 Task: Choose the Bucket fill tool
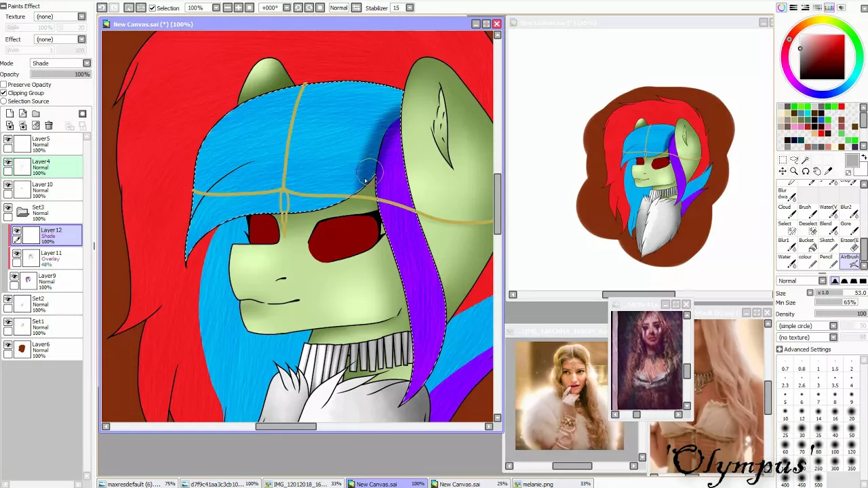point(808,244)
